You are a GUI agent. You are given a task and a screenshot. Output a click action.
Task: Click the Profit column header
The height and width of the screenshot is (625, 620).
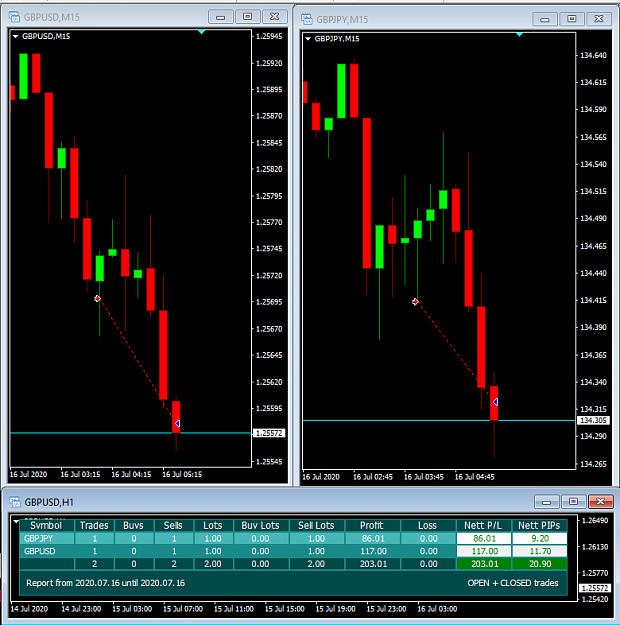[x=372, y=525]
